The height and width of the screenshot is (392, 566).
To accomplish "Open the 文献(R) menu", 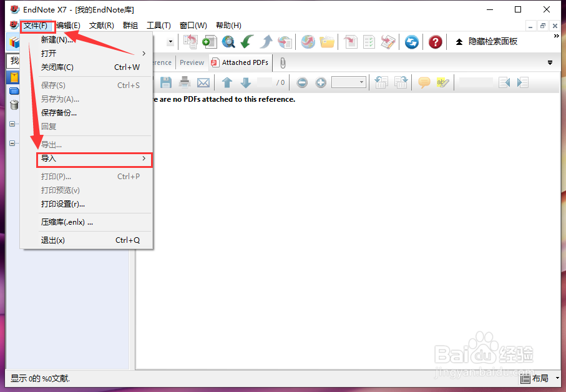I will click(x=102, y=25).
